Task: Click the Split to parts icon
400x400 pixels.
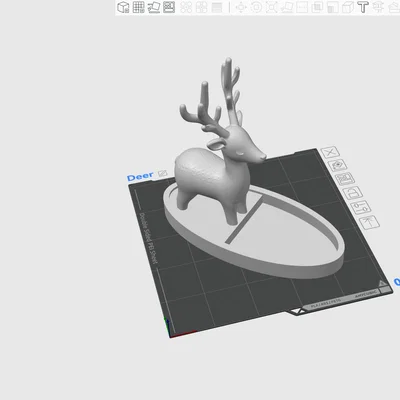Action: (x=201, y=7)
